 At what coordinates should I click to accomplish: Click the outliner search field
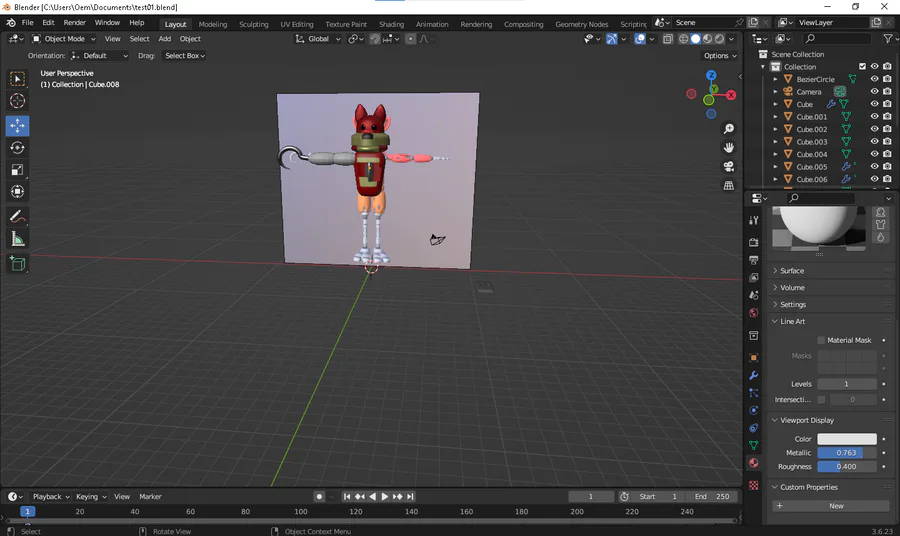[837, 38]
